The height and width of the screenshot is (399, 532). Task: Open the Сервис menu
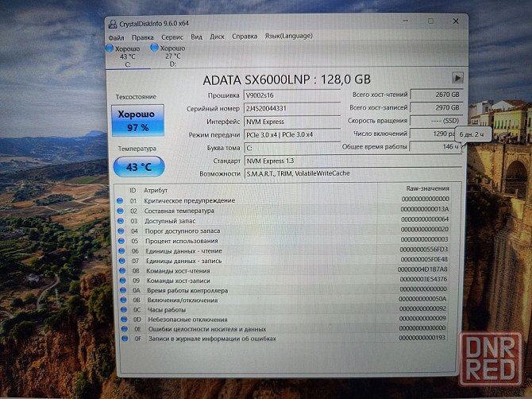pyautogui.click(x=172, y=37)
